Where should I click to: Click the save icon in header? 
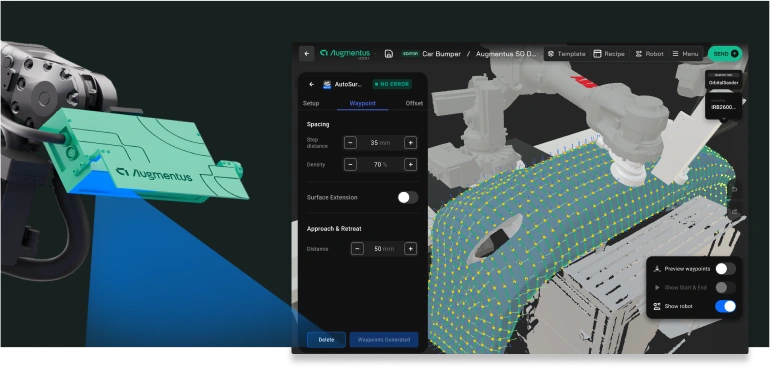coord(388,54)
